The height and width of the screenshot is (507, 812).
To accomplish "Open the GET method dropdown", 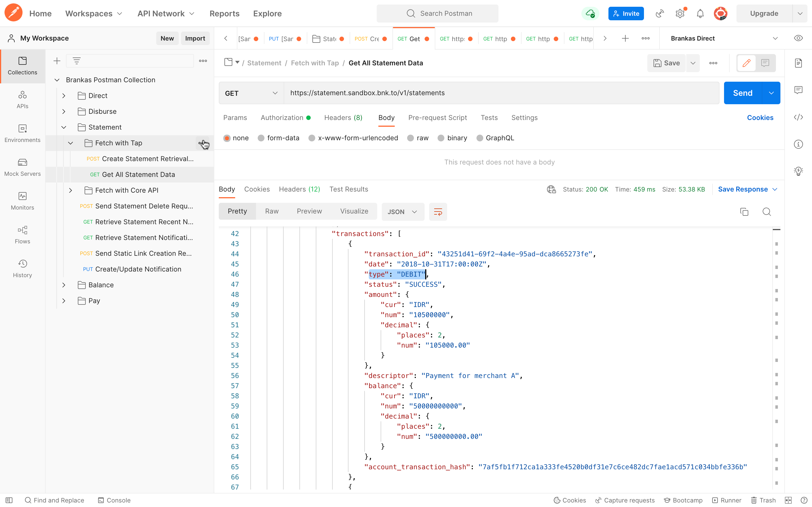I will (251, 93).
